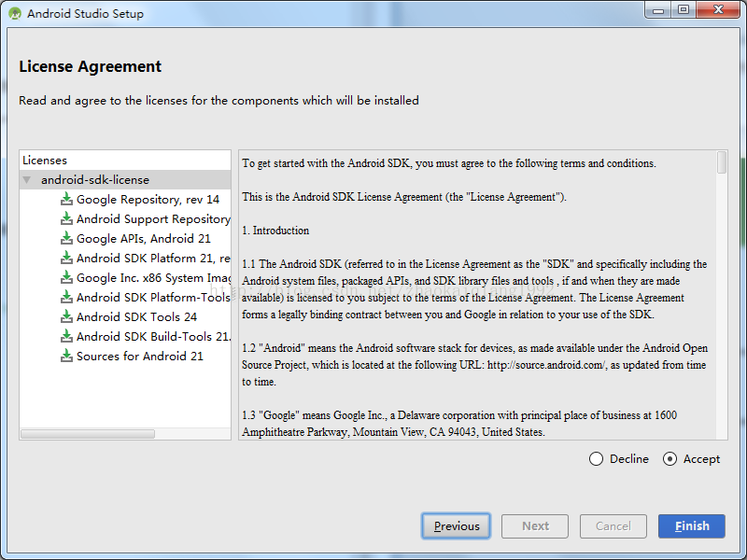Click download icon for Google Inc. x86 System Image
The height and width of the screenshot is (560, 747).
tap(66, 277)
